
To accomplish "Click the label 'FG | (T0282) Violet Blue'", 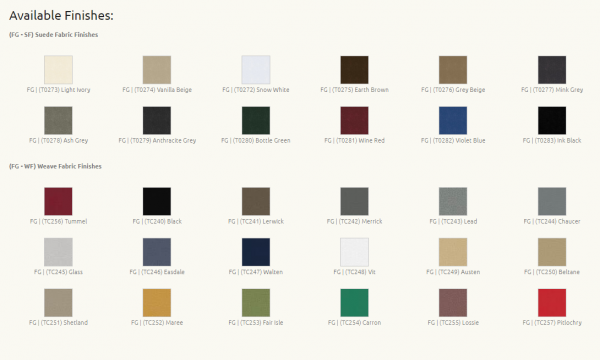I will coord(453,140).
